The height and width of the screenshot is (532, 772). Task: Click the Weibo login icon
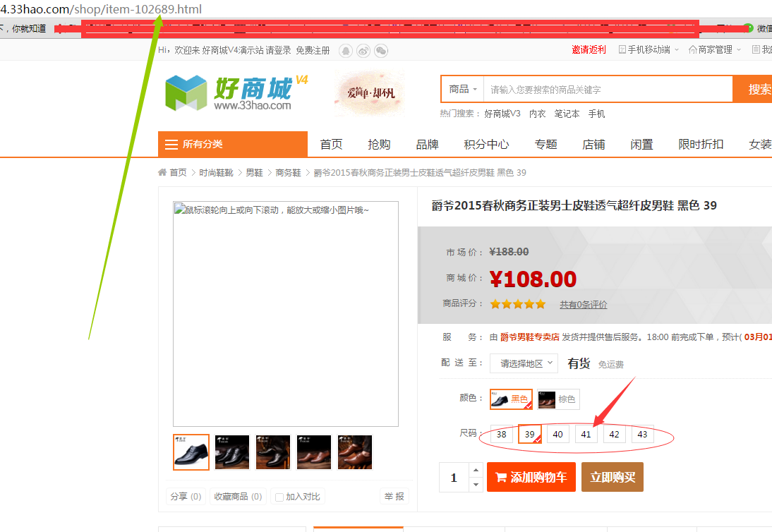pos(363,51)
